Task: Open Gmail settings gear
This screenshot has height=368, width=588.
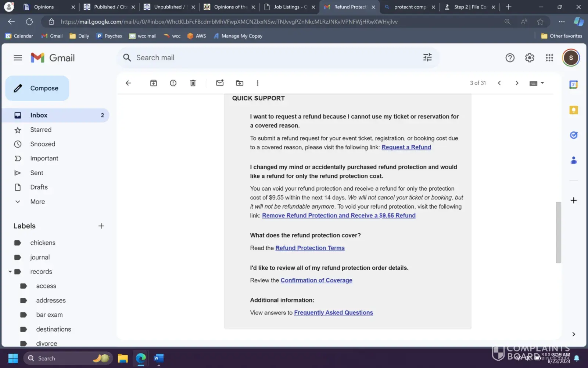Action: click(x=530, y=58)
